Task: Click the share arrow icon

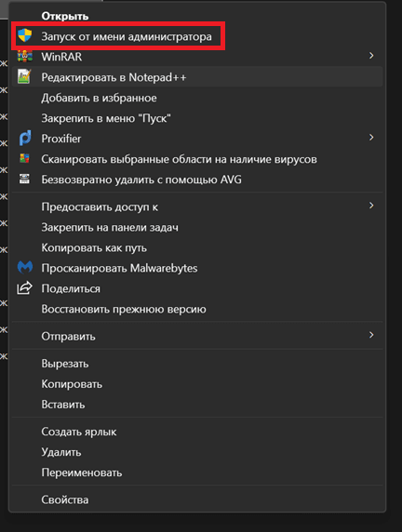Action: pyautogui.click(x=24, y=288)
